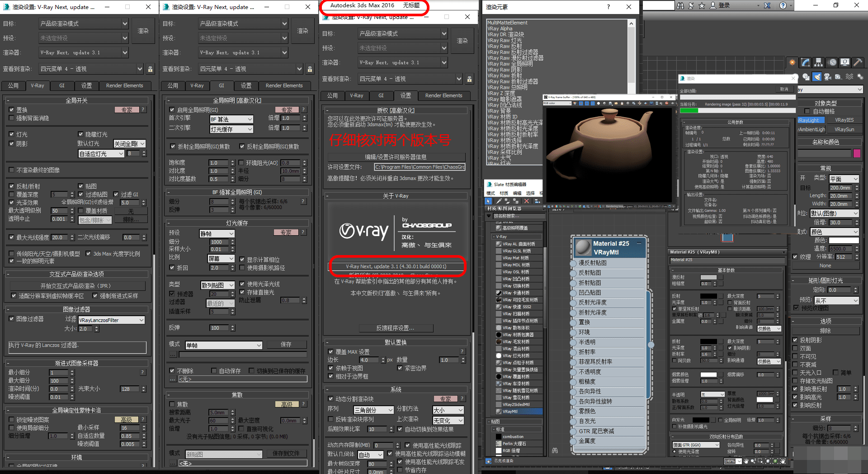Viewport: 868px width, 474px height.
Task: Click the white light 颜色 swatch
Action: click(844, 240)
